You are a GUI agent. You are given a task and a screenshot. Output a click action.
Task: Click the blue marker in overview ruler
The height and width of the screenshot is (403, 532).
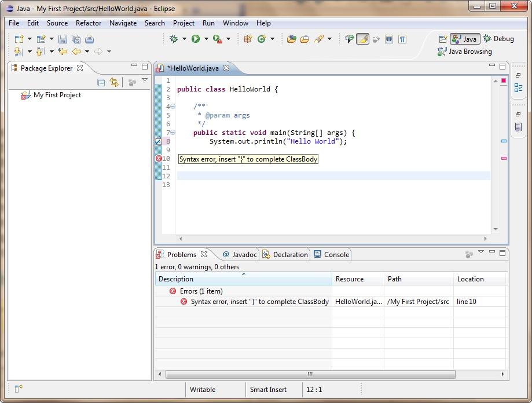click(504, 141)
